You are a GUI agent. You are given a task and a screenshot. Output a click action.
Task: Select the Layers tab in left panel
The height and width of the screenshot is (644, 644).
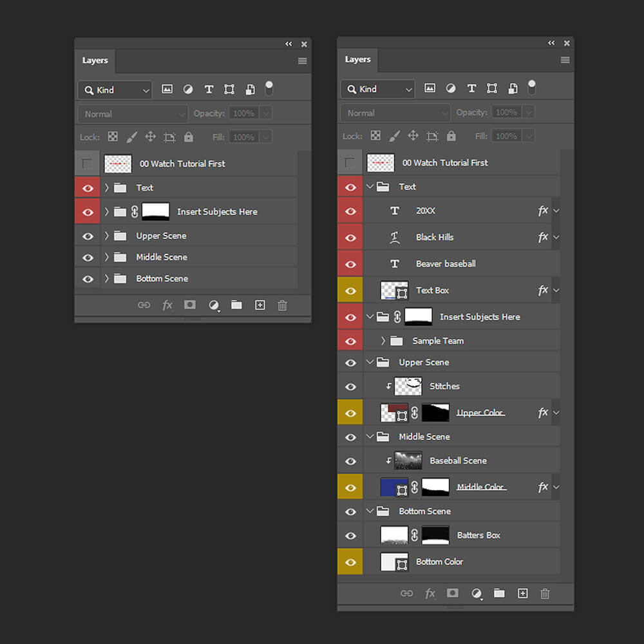pos(95,61)
